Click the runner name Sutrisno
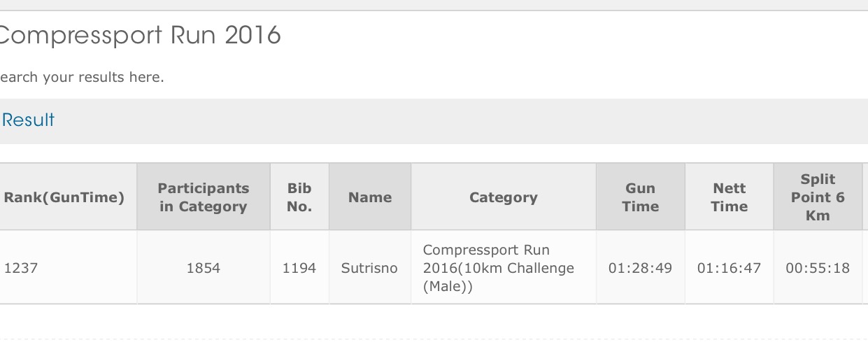 point(369,268)
